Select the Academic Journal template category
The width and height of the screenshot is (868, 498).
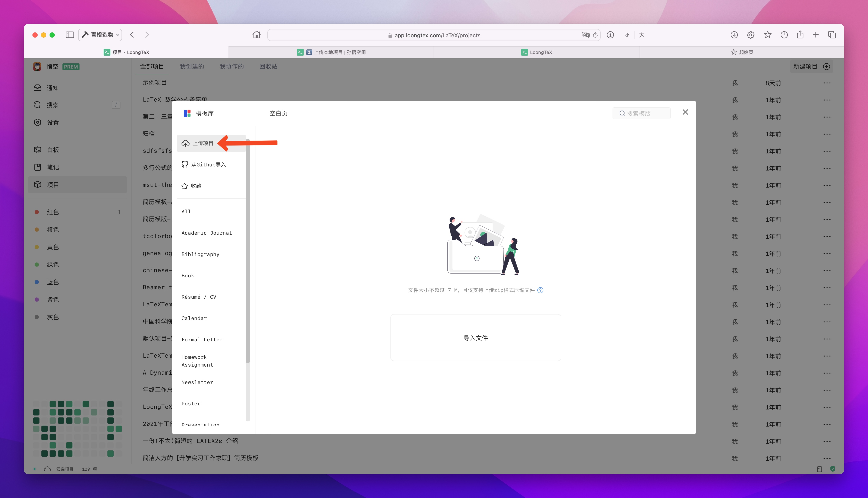coord(207,233)
